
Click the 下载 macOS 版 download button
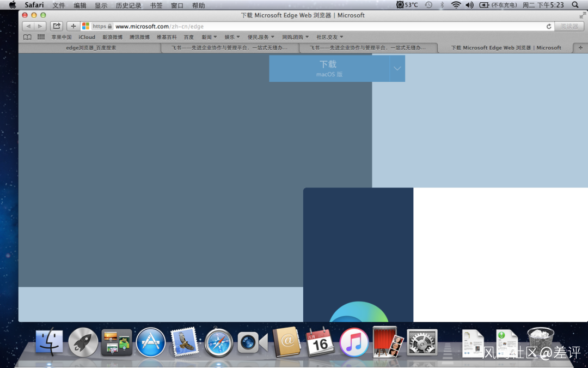[329, 68]
